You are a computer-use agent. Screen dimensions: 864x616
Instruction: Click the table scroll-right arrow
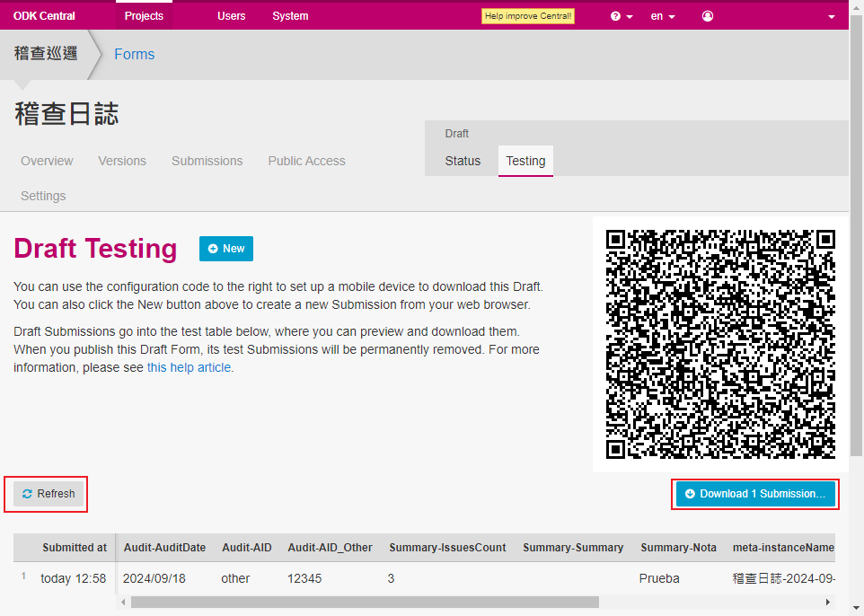point(828,603)
